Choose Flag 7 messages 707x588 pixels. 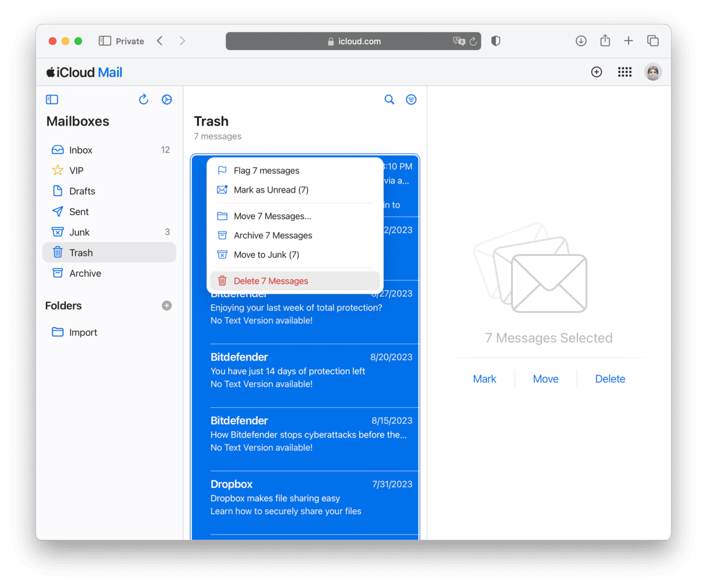click(x=295, y=170)
